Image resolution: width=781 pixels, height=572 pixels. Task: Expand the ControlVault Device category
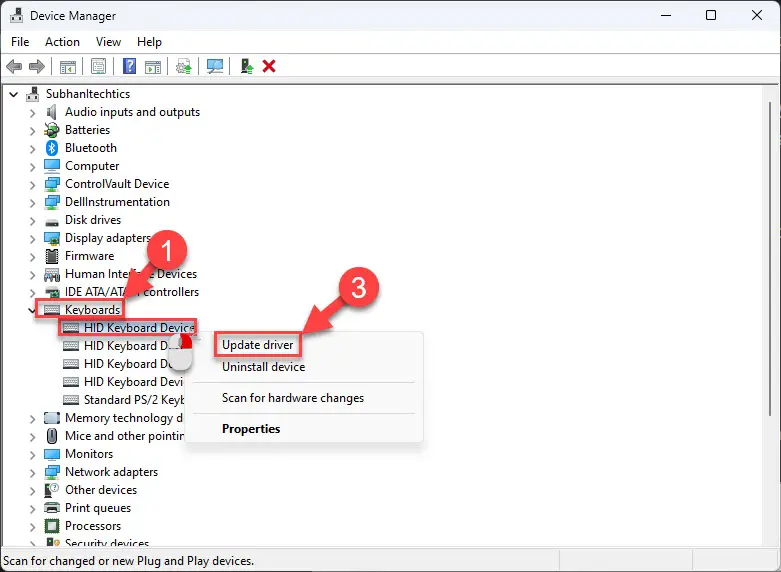pos(32,185)
